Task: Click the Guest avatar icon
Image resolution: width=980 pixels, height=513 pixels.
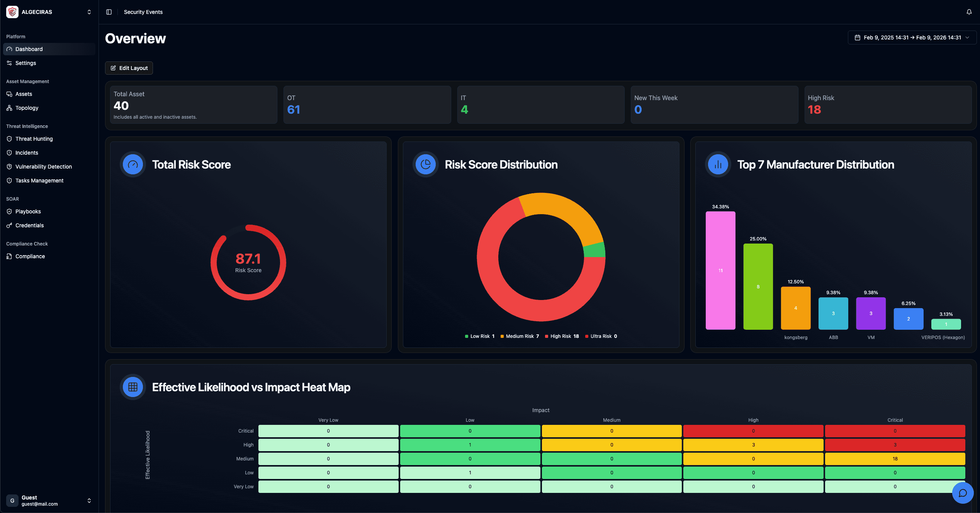Action: [x=12, y=501]
